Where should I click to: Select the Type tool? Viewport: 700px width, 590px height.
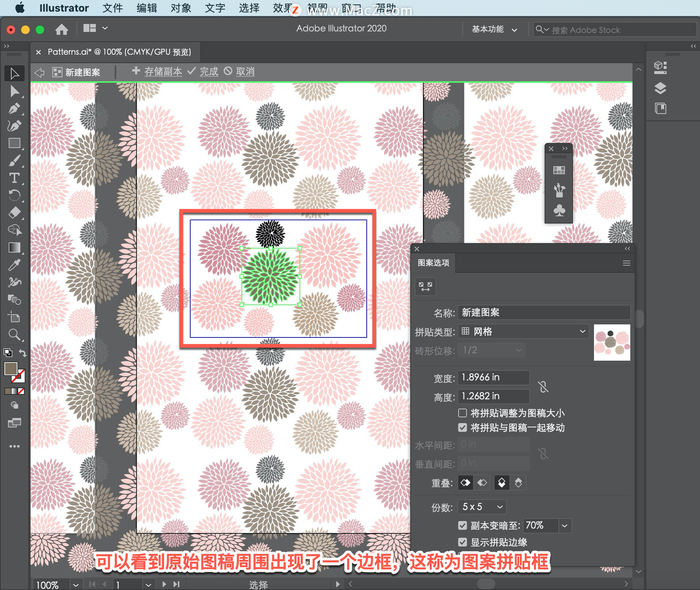pos(15,178)
